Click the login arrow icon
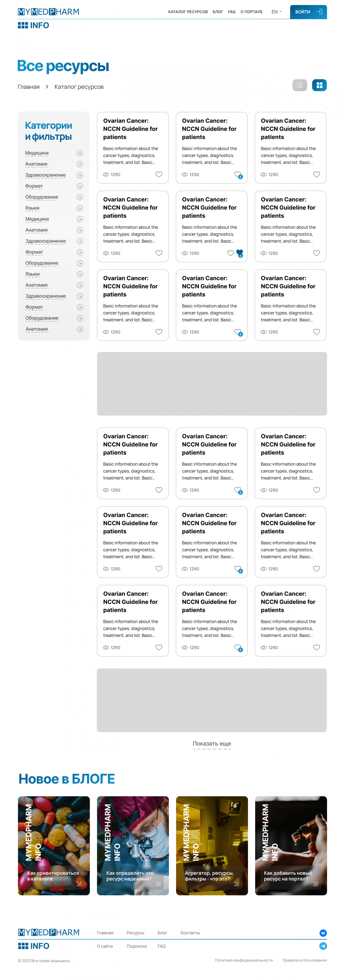Image resolution: width=345 pixels, height=980 pixels. [x=319, y=12]
